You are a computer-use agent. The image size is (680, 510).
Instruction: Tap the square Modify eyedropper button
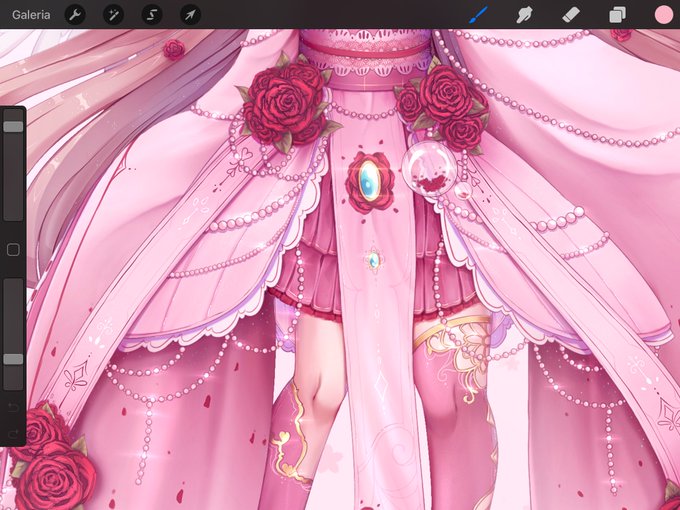[13, 250]
